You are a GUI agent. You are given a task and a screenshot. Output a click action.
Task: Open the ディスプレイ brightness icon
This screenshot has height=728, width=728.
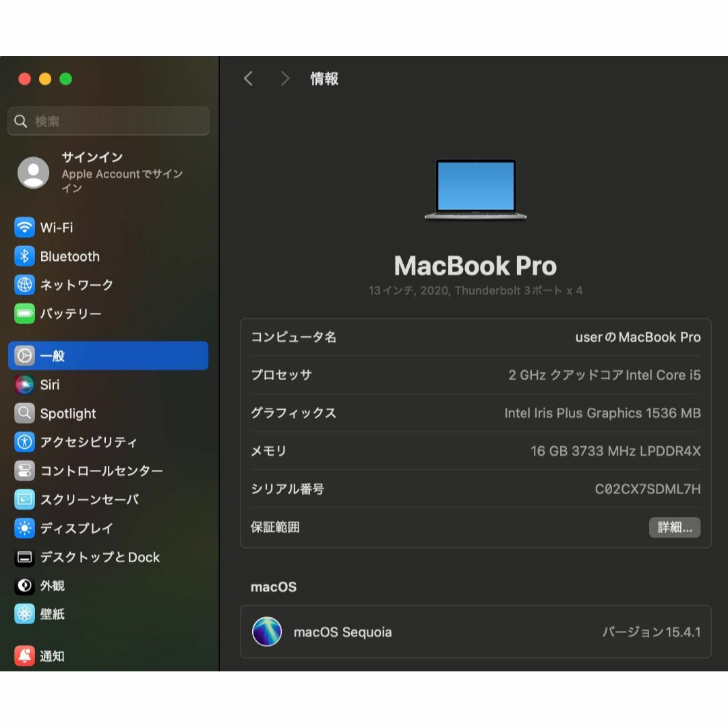pyautogui.click(x=24, y=528)
